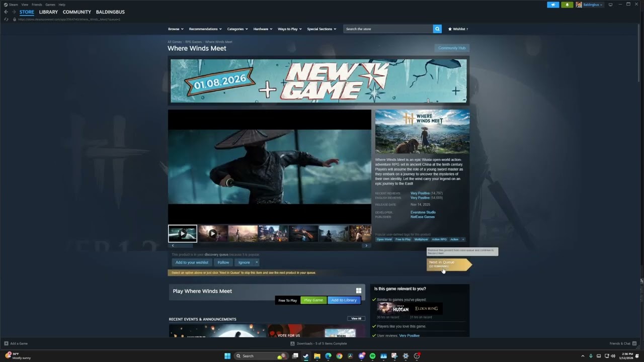Open the NetEase Games publisher link

coord(423,217)
